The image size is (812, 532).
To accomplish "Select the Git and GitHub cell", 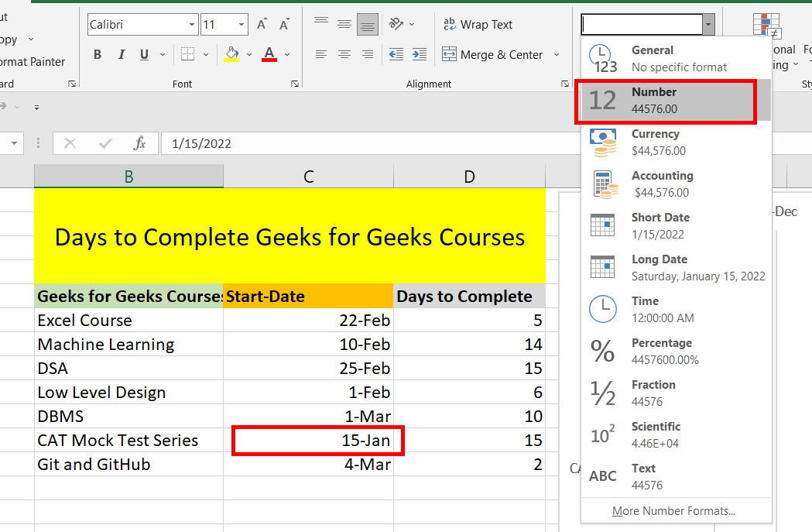I will [129, 464].
